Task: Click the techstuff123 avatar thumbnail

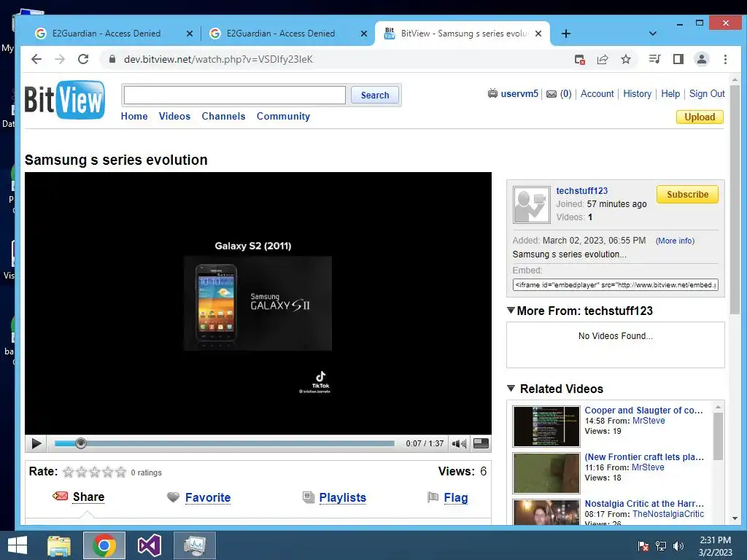Action: (532, 204)
